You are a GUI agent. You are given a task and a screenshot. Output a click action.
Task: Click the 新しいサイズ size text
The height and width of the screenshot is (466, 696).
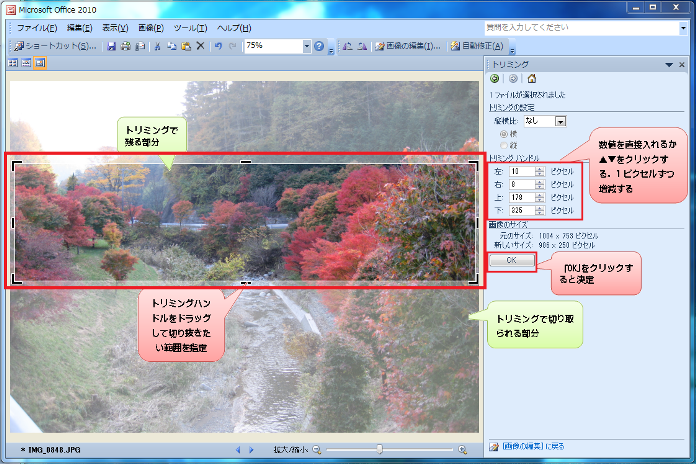pyautogui.click(x=544, y=245)
